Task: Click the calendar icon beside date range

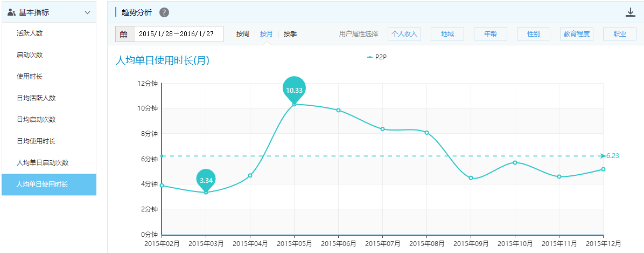Action: pyautogui.click(x=124, y=34)
